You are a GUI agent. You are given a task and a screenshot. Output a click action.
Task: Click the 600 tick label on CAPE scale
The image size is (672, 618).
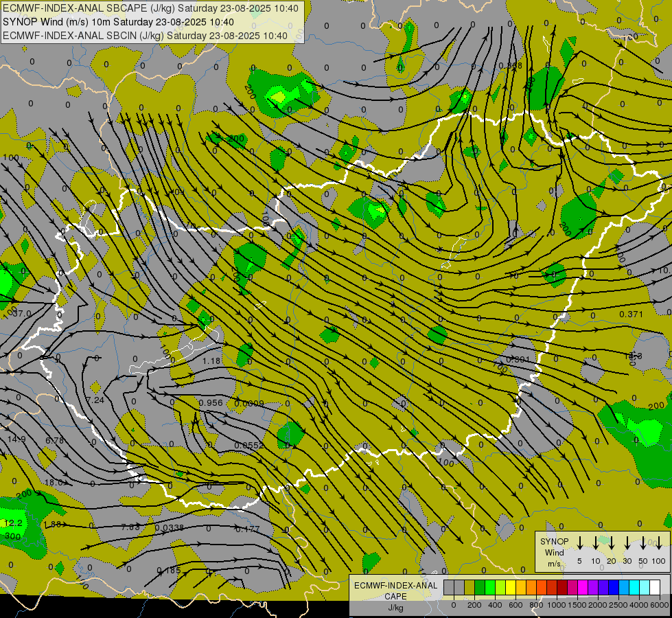click(x=515, y=605)
